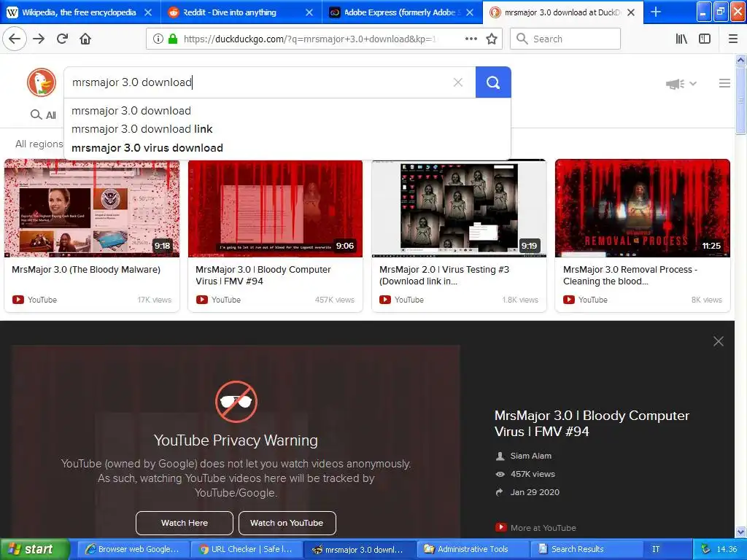This screenshot has width=747, height=560.
Task: Close the Wikipedia tab
Action: [x=148, y=12]
